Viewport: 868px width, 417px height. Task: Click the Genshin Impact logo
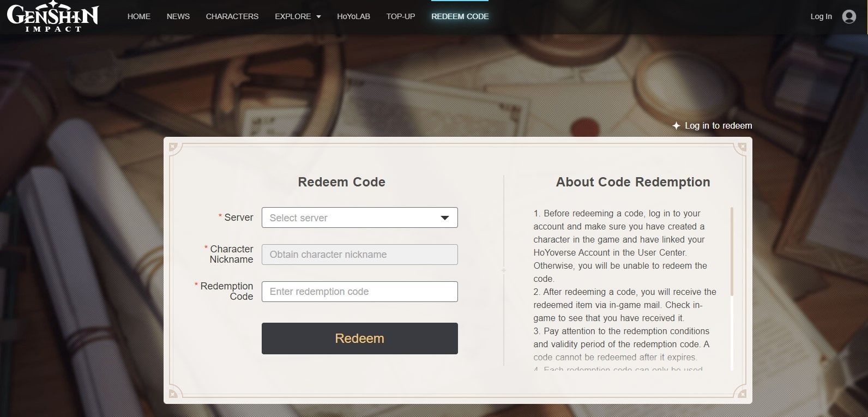(x=53, y=17)
